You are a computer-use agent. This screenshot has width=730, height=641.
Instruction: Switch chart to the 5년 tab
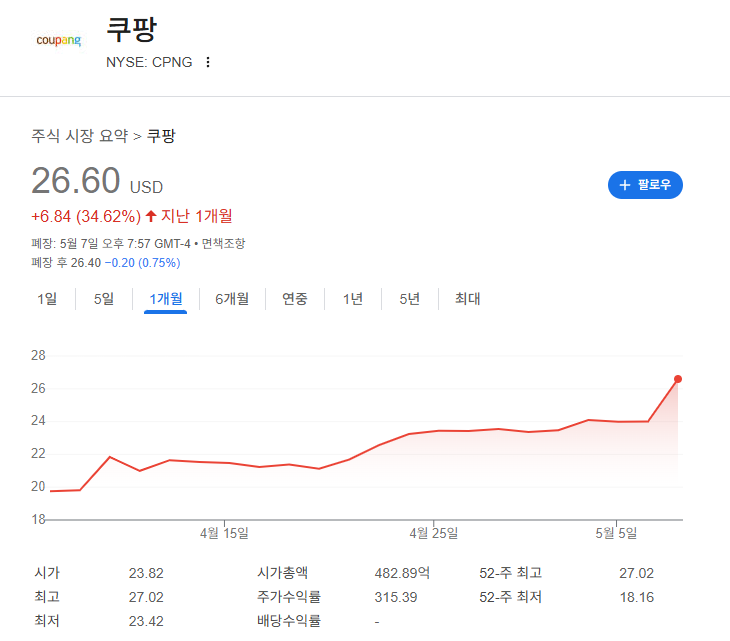(x=410, y=299)
